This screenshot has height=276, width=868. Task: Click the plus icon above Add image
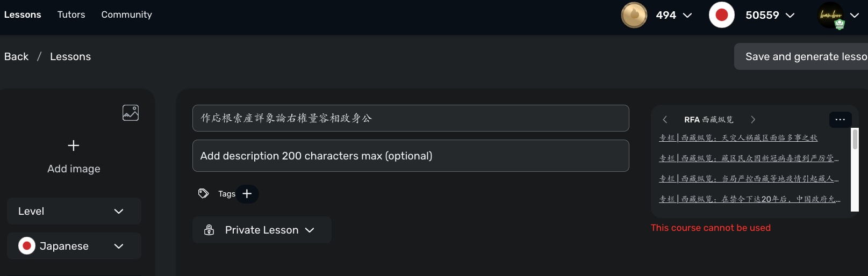(x=74, y=146)
